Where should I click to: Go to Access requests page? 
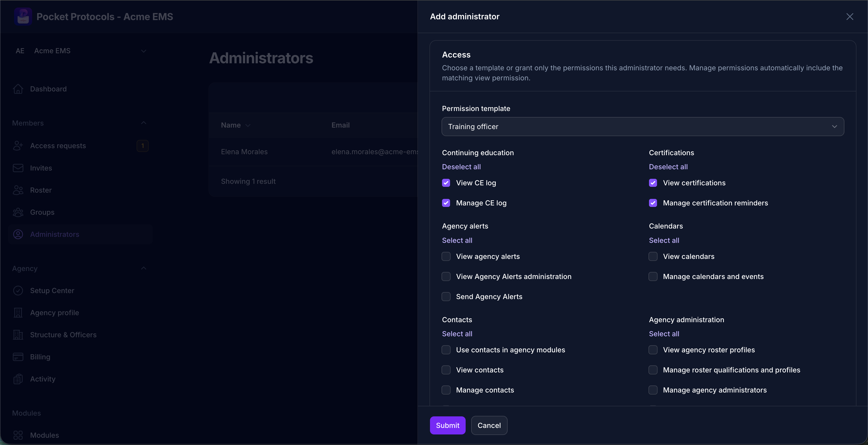pos(81,145)
